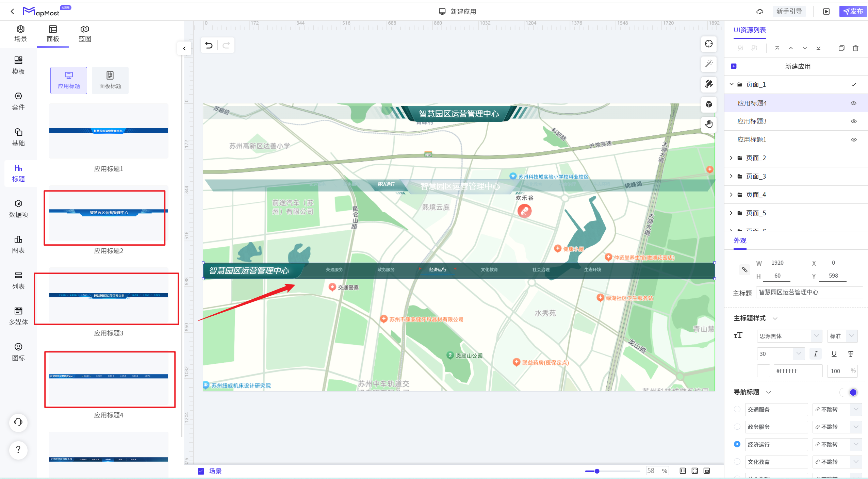Collapse the 主标题样式 section
This screenshot has width=868, height=479.
click(x=775, y=318)
